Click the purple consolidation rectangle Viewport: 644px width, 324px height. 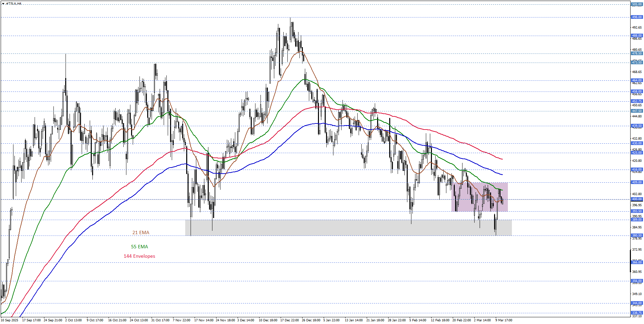point(479,197)
